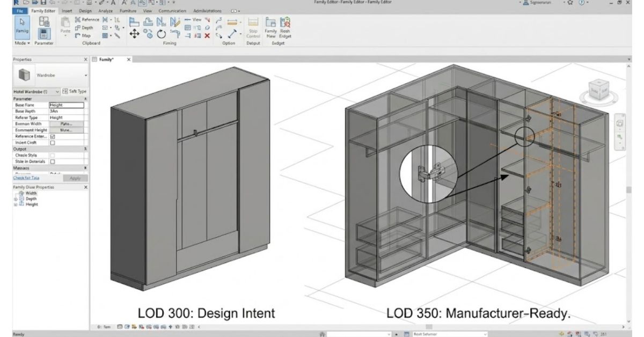Select the Analyze ribbon tab
Screen dimensions: 644x337
tap(105, 11)
